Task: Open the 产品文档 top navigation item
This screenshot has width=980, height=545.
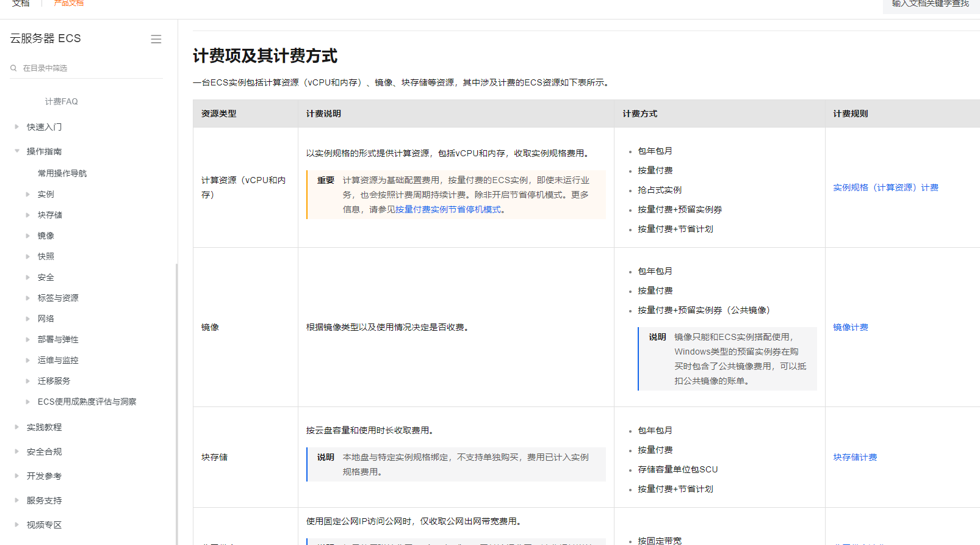Action: pyautogui.click(x=69, y=4)
